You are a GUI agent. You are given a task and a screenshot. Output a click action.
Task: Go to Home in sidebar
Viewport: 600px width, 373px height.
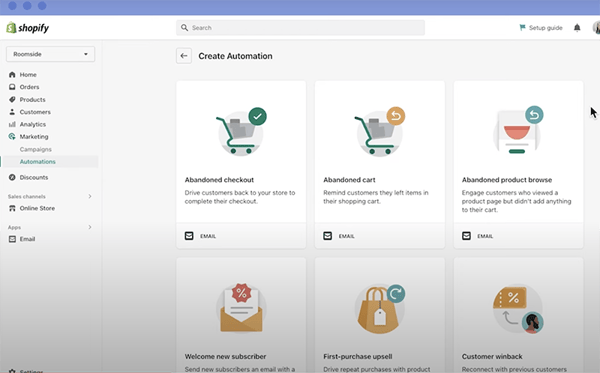(x=28, y=75)
